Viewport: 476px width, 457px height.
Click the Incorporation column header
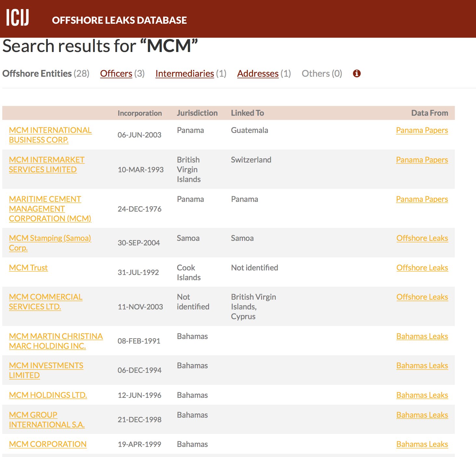[x=140, y=113]
